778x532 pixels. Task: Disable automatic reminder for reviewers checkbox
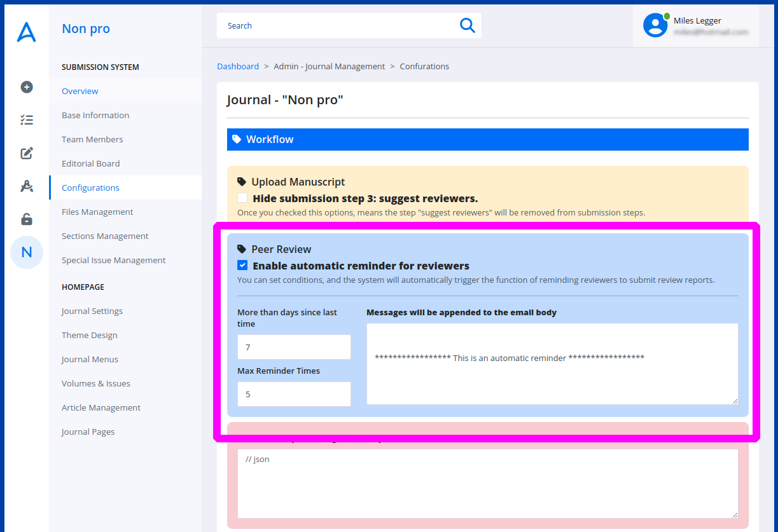(242, 266)
